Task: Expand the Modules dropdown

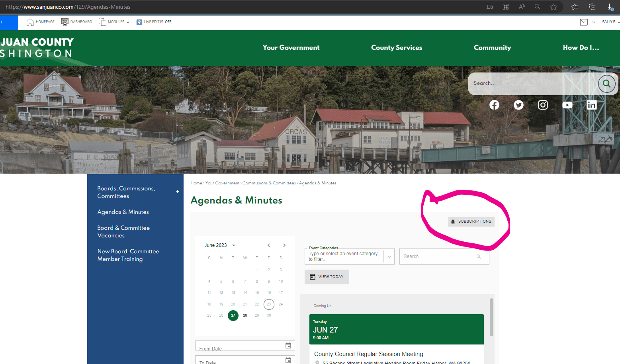Action: pos(114,22)
